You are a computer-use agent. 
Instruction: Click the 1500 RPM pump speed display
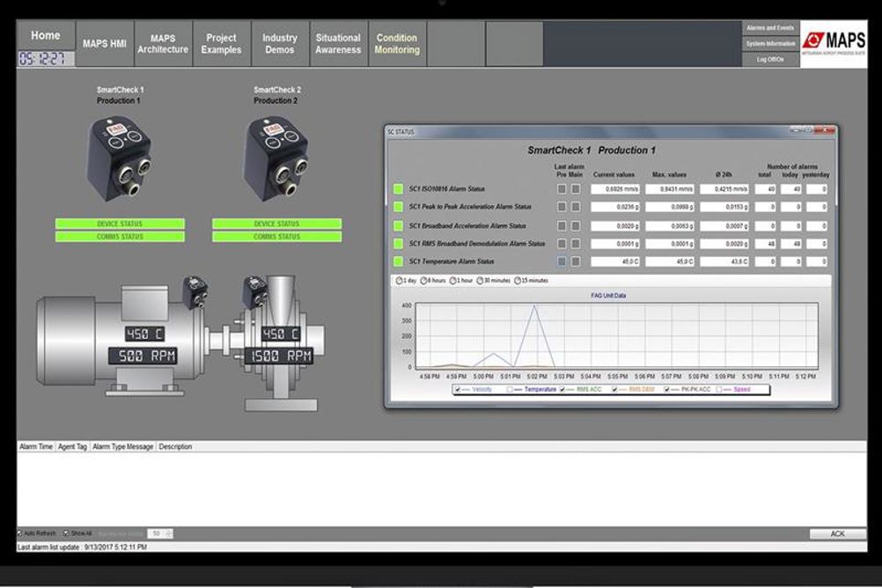coord(278,356)
